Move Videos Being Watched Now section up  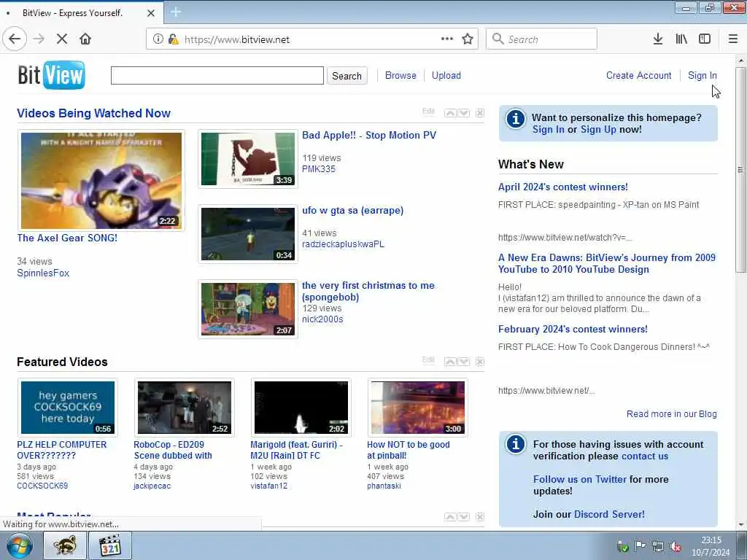pyautogui.click(x=450, y=113)
